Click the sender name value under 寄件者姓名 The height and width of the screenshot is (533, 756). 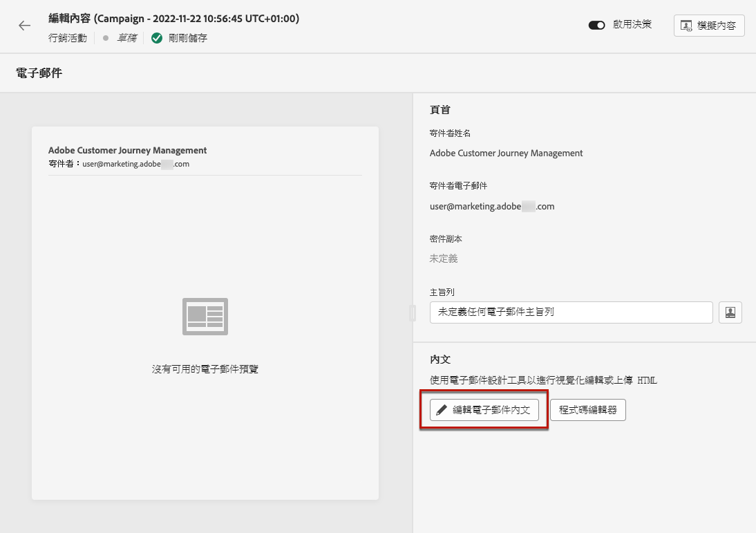[507, 153]
